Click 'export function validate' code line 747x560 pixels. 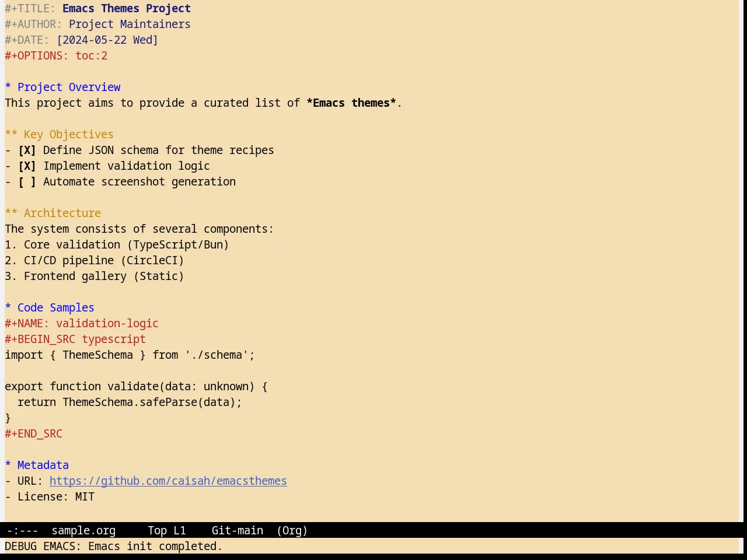pyautogui.click(x=136, y=387)
